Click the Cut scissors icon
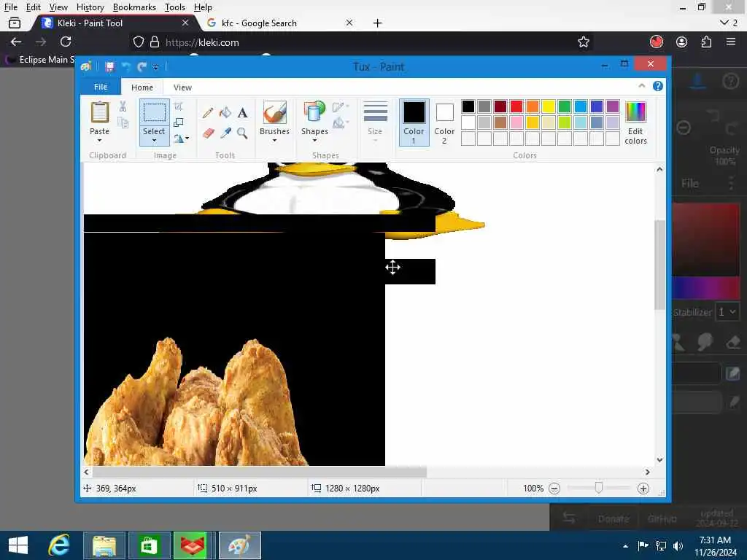The image size is (747, 560). (x=123, y=106)
